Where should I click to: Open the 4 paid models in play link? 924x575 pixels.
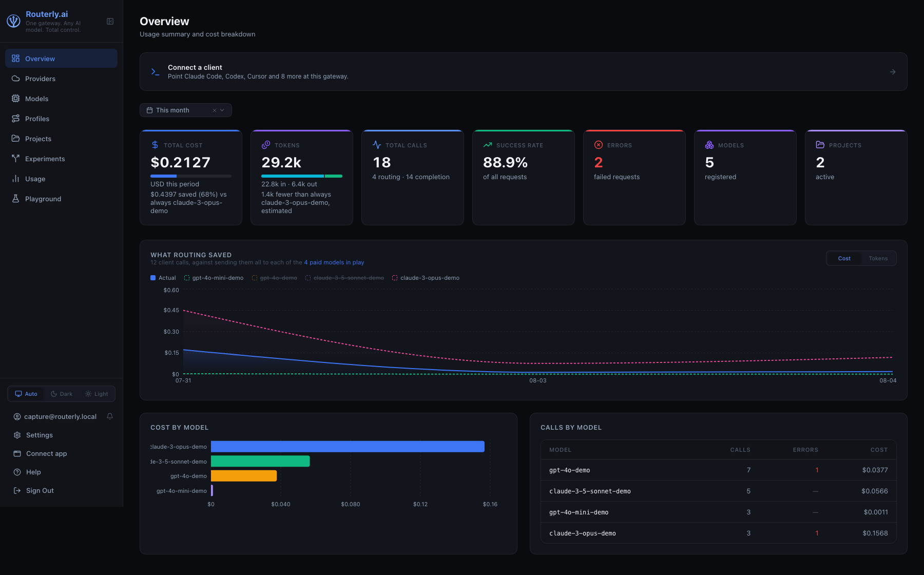[x=334, y=262]
